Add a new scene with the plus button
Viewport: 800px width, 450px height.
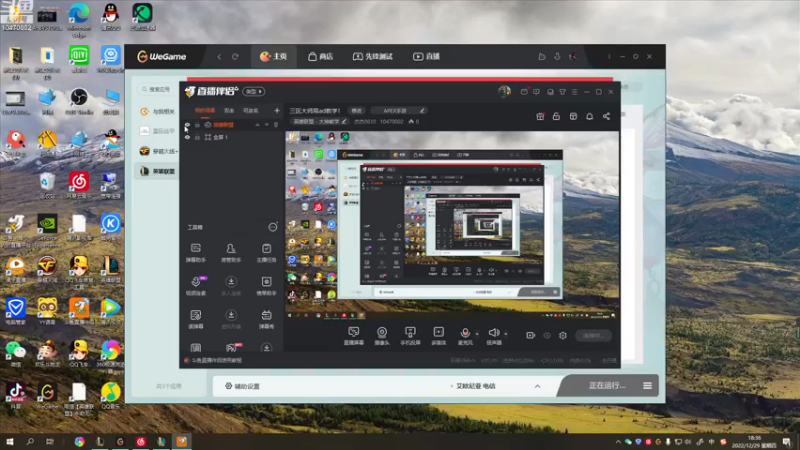pos(277,110)
